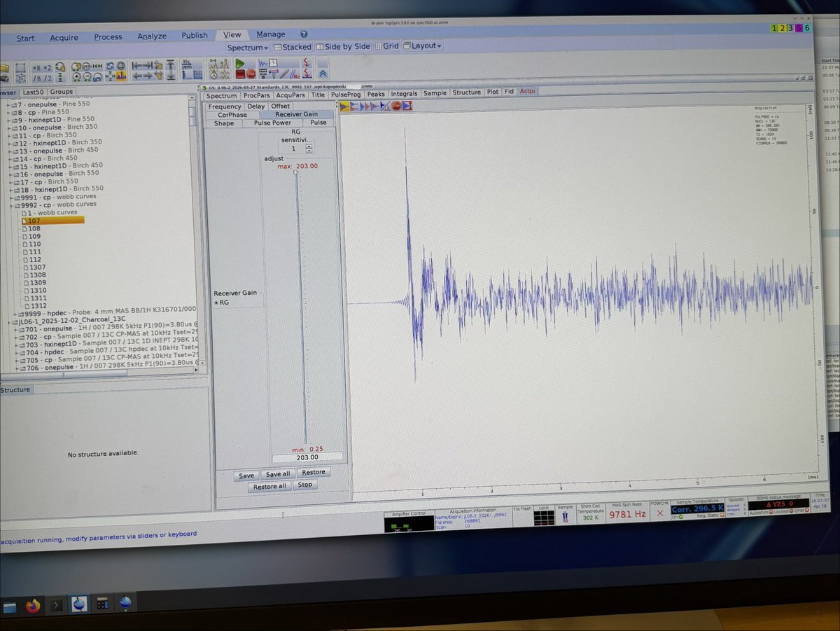Viewport: 840px width, 631px height.
Task: Open the Frequency parameter tab
Action: (225, 106)
